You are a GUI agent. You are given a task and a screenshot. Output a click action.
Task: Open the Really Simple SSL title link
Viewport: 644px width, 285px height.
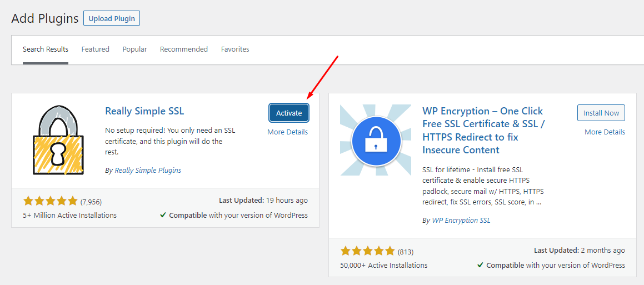(x=144, y=111)
